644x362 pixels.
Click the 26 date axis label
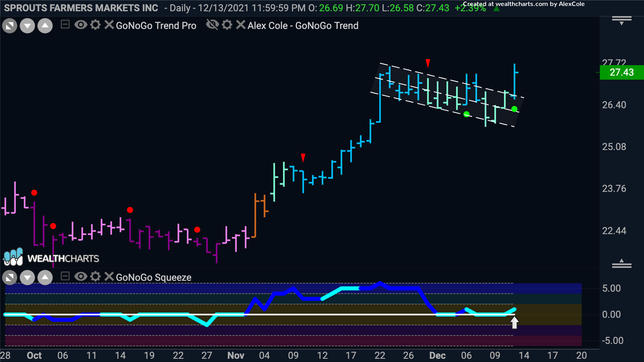tap(409, 356)
